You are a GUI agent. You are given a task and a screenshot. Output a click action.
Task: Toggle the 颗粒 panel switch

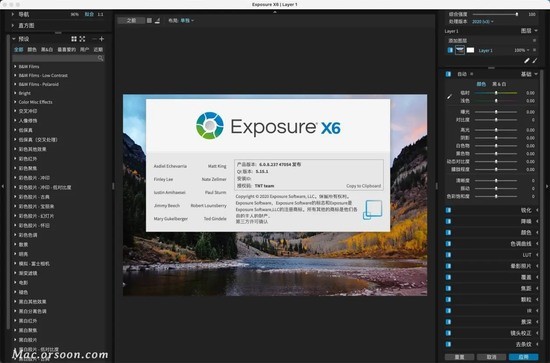click(x=448, y=300)
